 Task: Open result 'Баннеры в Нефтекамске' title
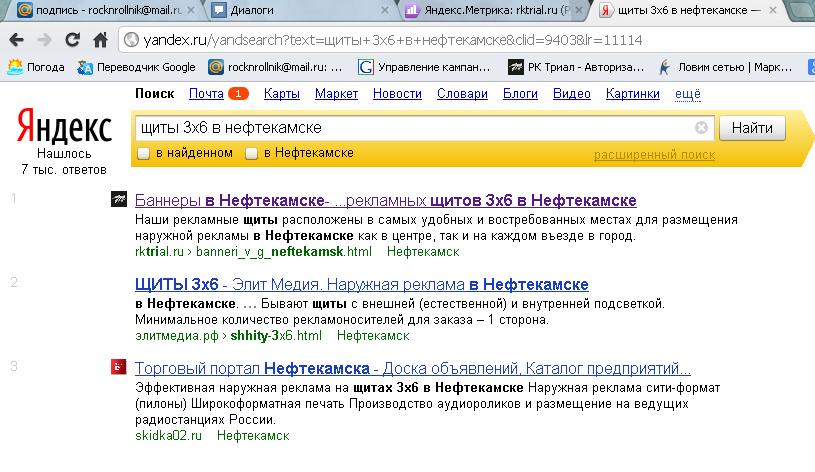click(386, 200)
